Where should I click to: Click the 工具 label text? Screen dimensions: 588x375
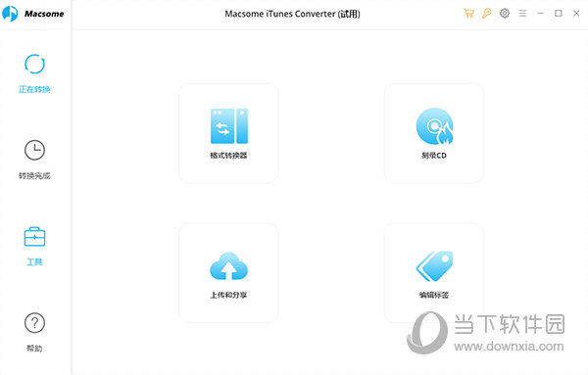click(x=34, y=261)
